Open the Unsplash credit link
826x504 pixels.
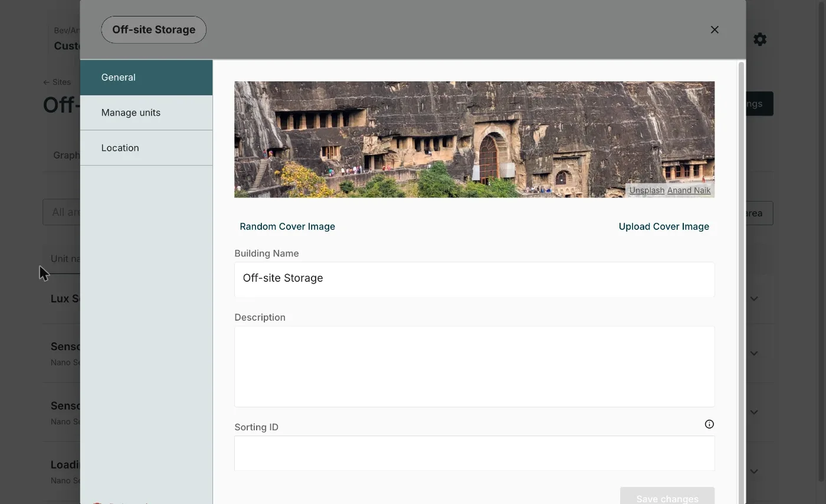click(x=647, y=190)
